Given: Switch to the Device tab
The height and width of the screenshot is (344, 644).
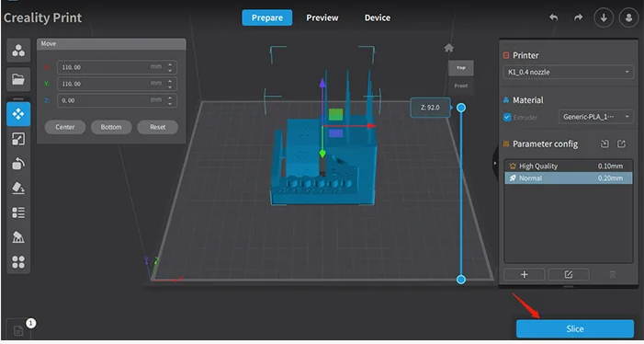Looking at the screenshot, I should coord(378,17).
